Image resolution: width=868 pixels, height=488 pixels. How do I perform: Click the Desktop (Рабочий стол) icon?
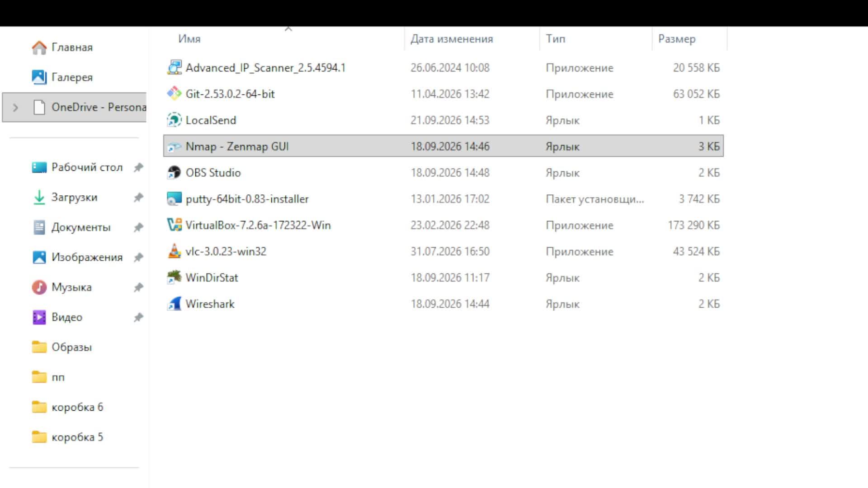coord(39,167)
